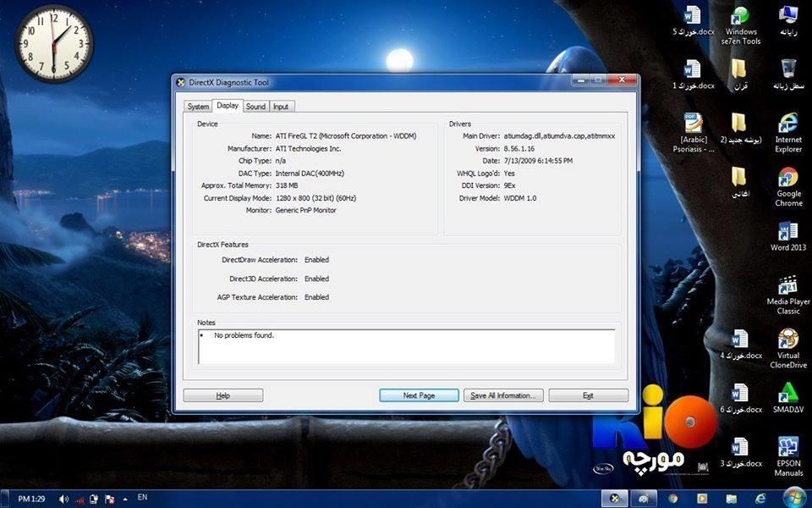Click DirectDraw Acceleration Enabled value

[316, 260]
